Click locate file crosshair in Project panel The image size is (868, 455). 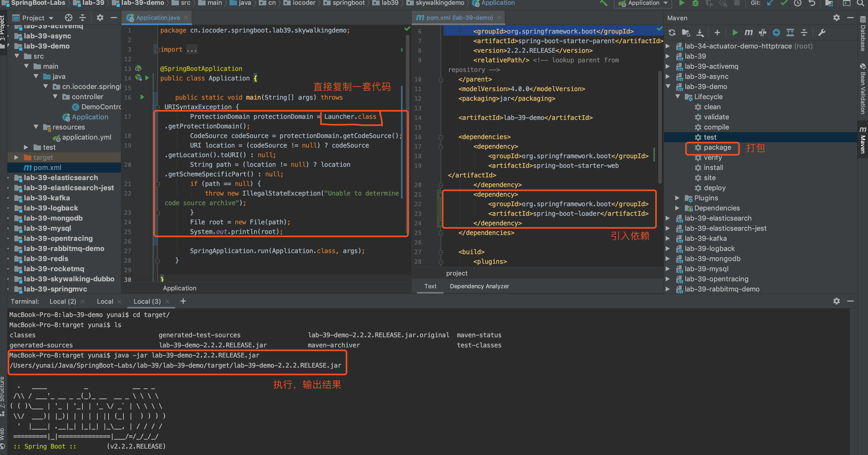(69, 18)
